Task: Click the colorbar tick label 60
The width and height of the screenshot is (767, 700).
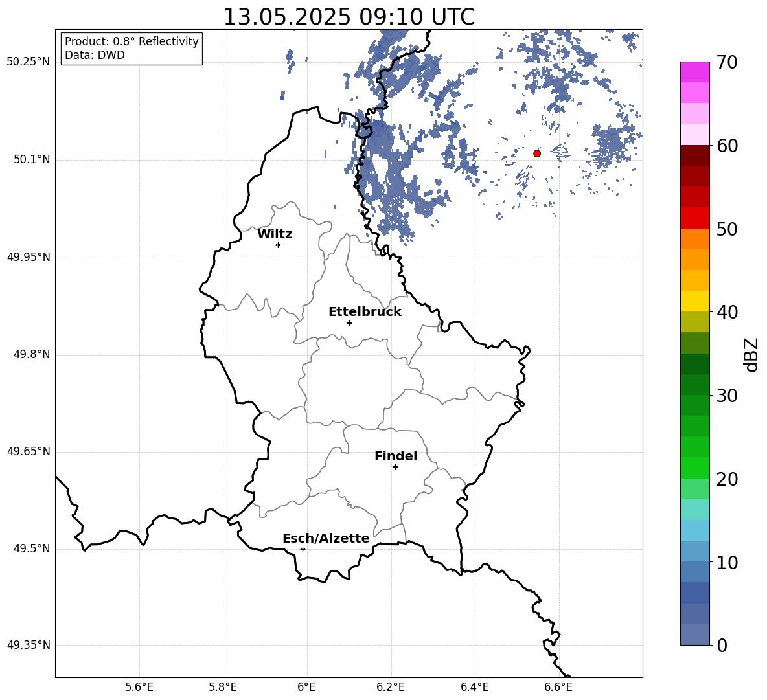Action: click(727, 146)
